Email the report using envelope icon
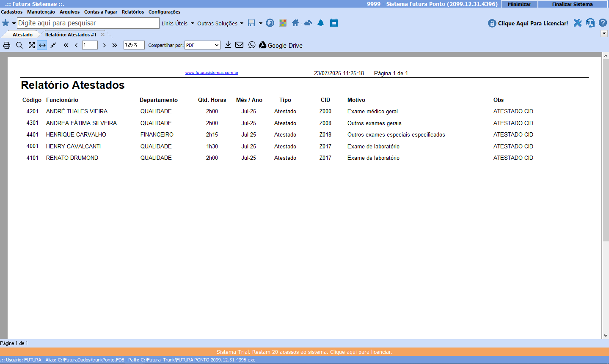The height and width of the screenshot is (364, 609). coord(240,45)
